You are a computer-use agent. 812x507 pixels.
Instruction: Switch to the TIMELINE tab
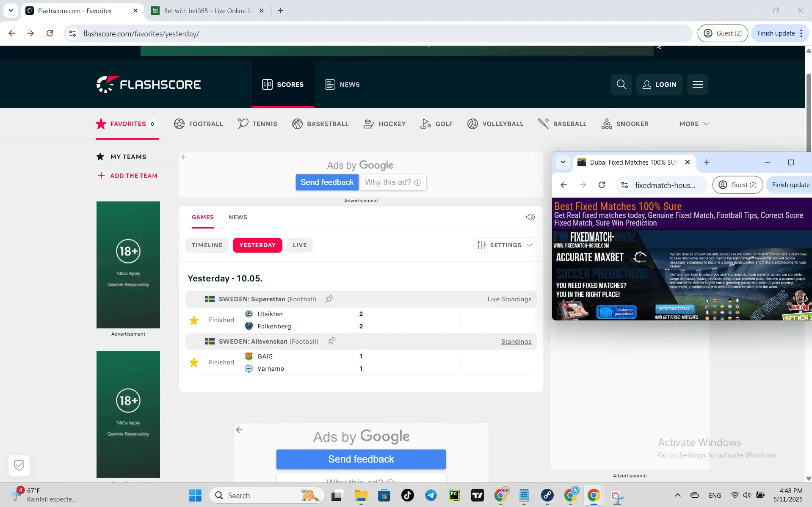click(x=207, y=245)
